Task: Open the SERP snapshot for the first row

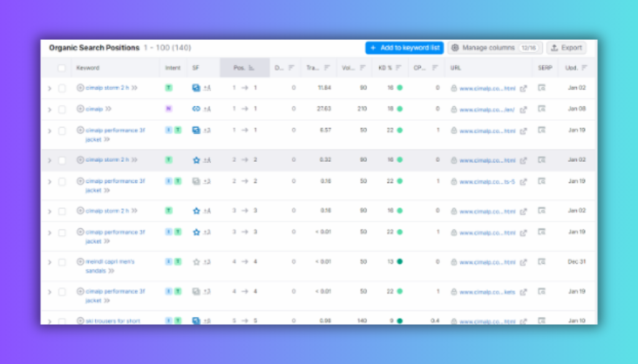Action: (541, 88)
